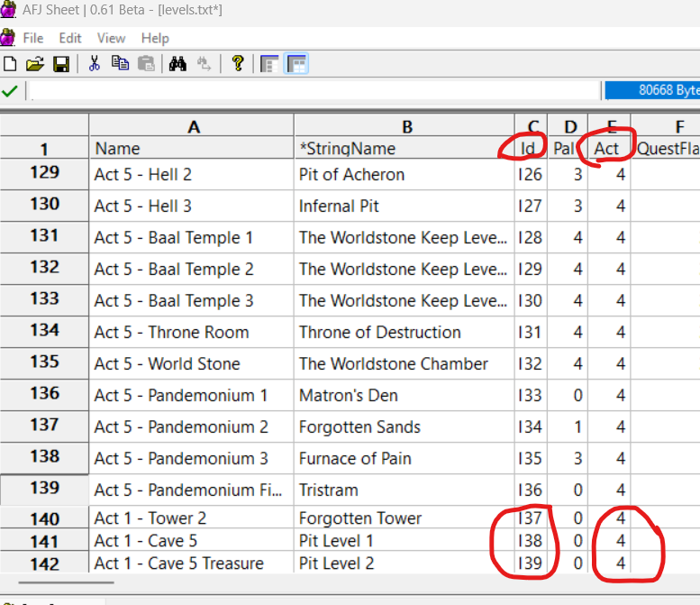Select Id cell 136

point(531,490)
